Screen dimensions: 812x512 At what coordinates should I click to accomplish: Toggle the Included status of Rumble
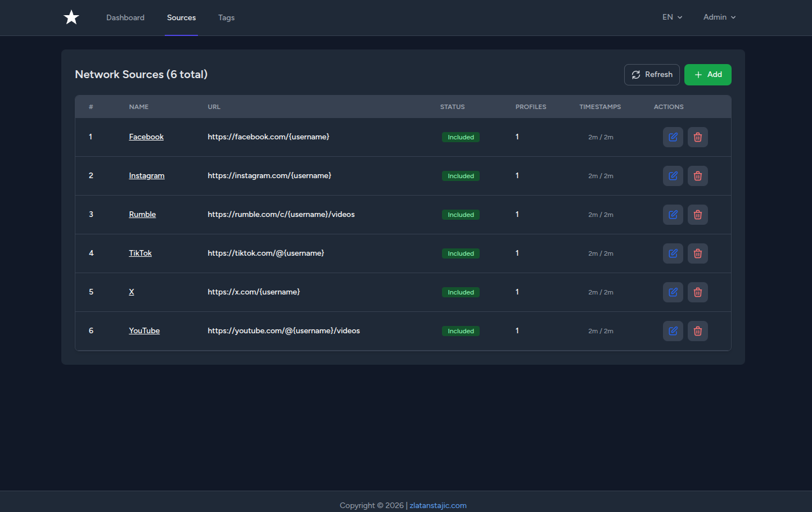tap(461, 214)
